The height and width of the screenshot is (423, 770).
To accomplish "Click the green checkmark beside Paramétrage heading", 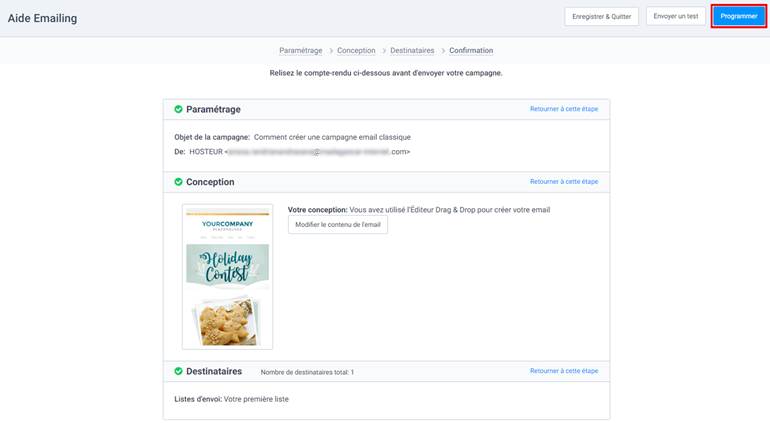I will [178, 109].
